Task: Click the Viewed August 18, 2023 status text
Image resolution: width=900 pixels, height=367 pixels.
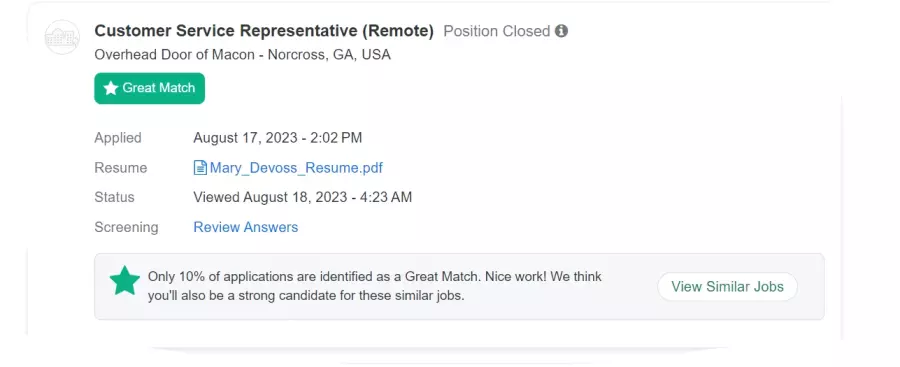Action: [x=302, y=198]
